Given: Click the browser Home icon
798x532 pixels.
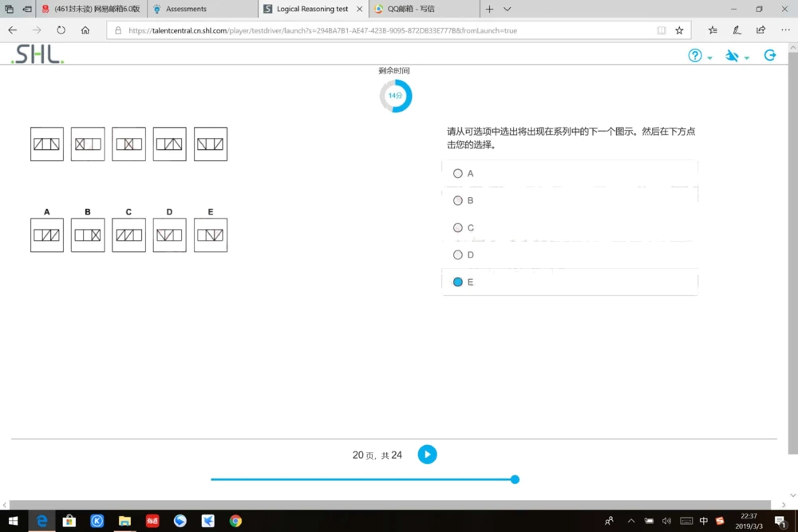Looking at the screenshot, I should pos(85,30).
